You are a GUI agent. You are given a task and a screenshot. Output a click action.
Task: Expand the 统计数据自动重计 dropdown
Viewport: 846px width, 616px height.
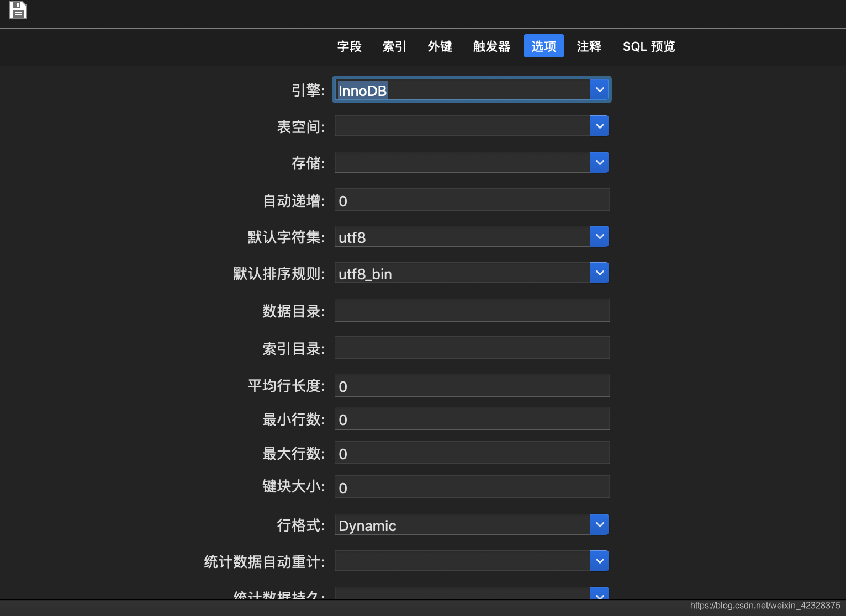click(599, 561)
